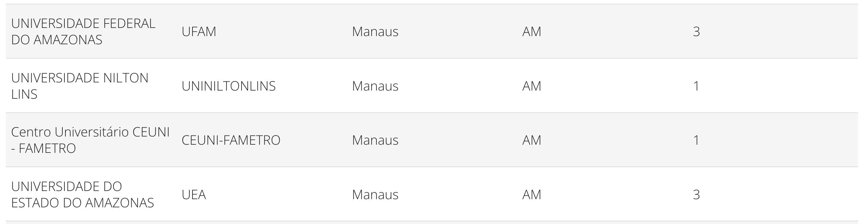Select the CEUNI-FAMETRO acronym cell

pyautogui.click(x=231, y=140)
